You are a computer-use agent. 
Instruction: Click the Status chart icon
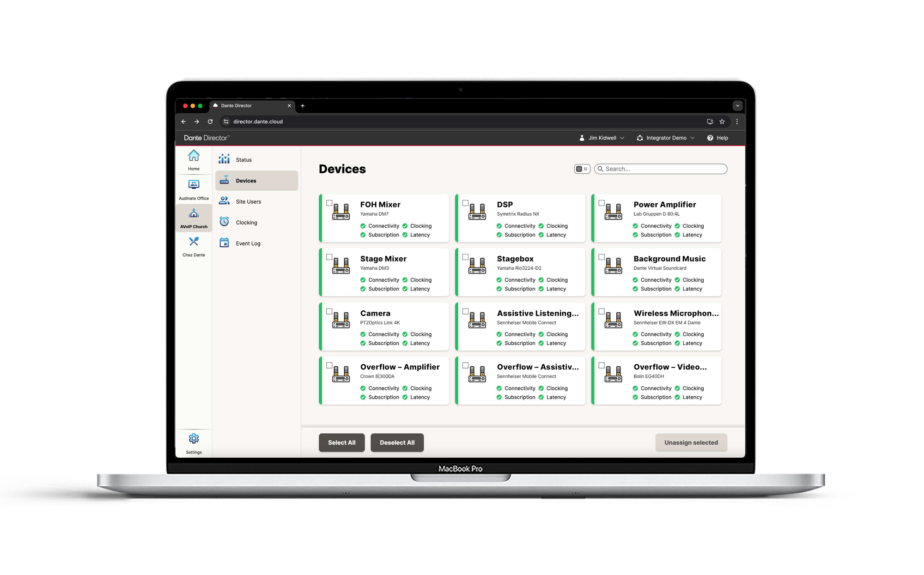pyautogui.click(x=224, y=159)
